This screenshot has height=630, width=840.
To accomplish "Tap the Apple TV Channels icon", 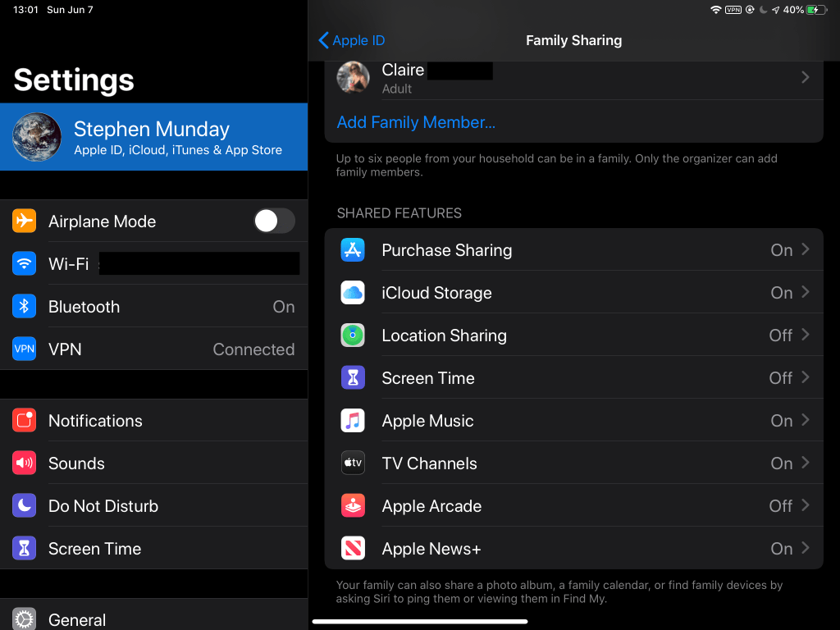I will (353, 463).
